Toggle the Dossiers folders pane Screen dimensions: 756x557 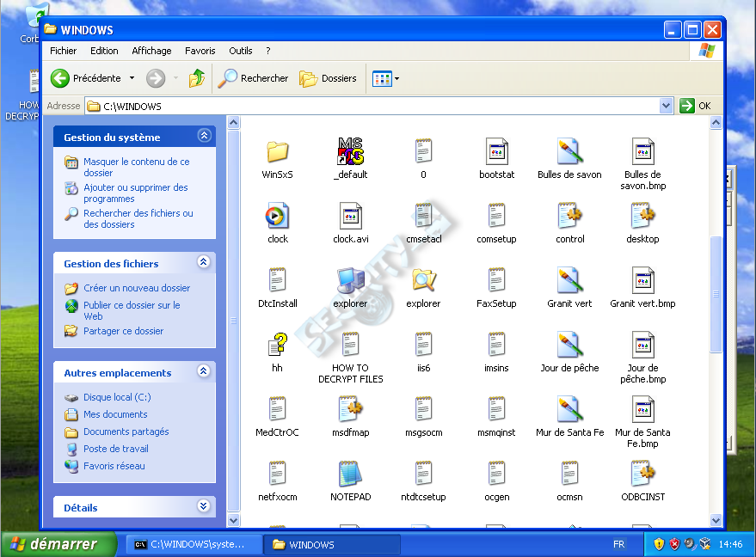(x=328, y=78)
